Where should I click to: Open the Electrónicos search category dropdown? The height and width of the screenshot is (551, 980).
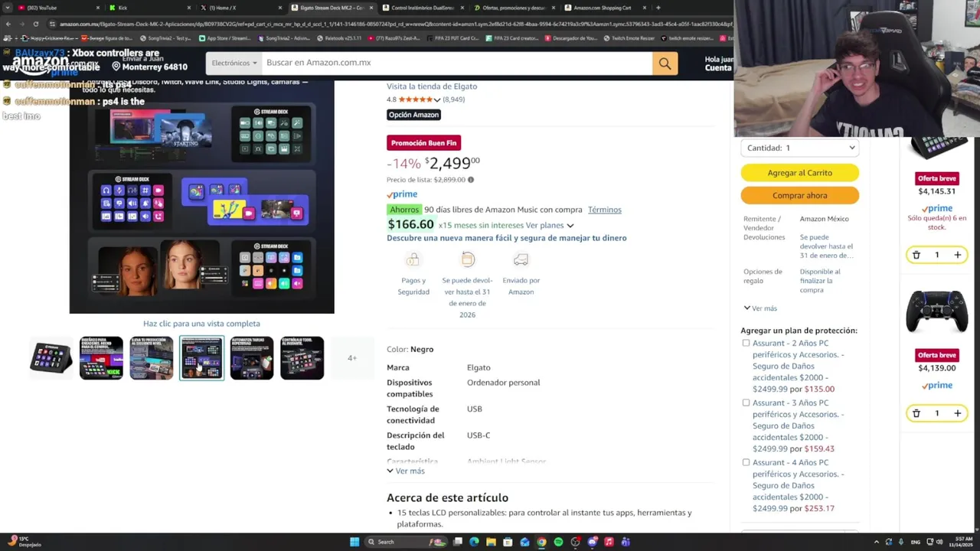[x=234, y=64]
